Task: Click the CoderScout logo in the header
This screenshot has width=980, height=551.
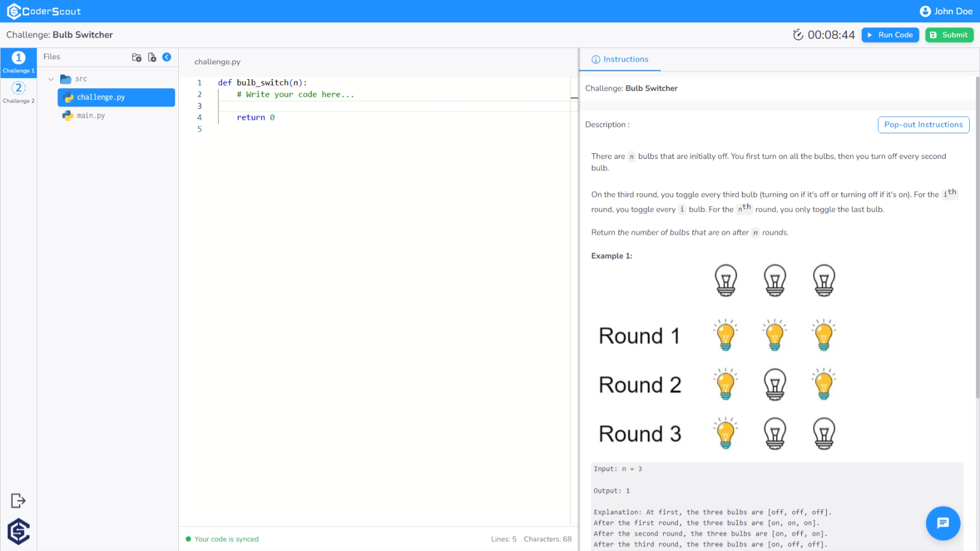Action: (x=44, y=11)
